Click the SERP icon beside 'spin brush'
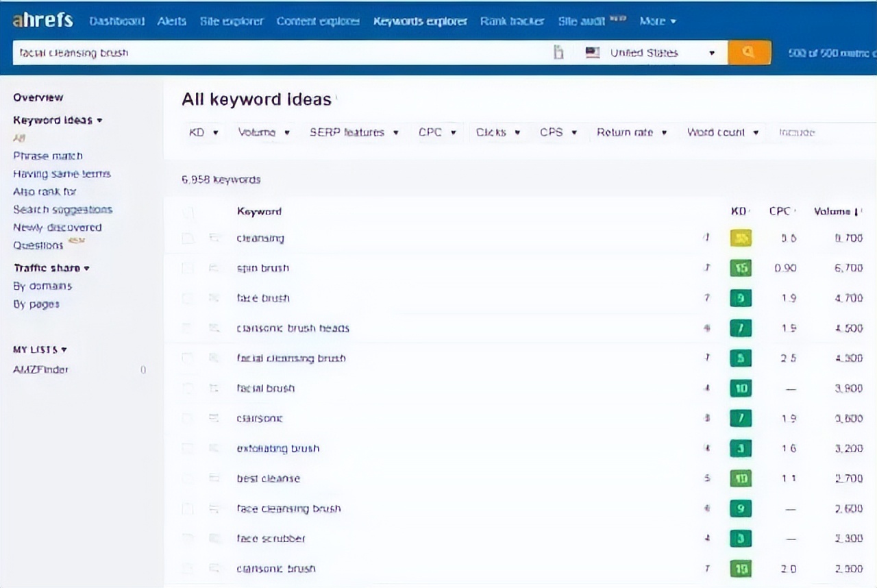Screen dimensions: 877x588 coord(214,268)
